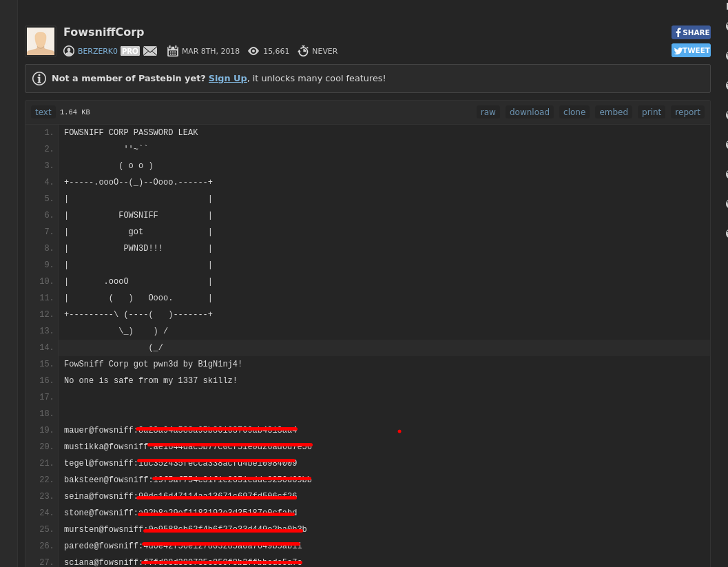Viewport: 728px width, 567px height.
Task: Share the paste via Facebook SHARE button
Action: pyautogui.click(x=691, y=32)
